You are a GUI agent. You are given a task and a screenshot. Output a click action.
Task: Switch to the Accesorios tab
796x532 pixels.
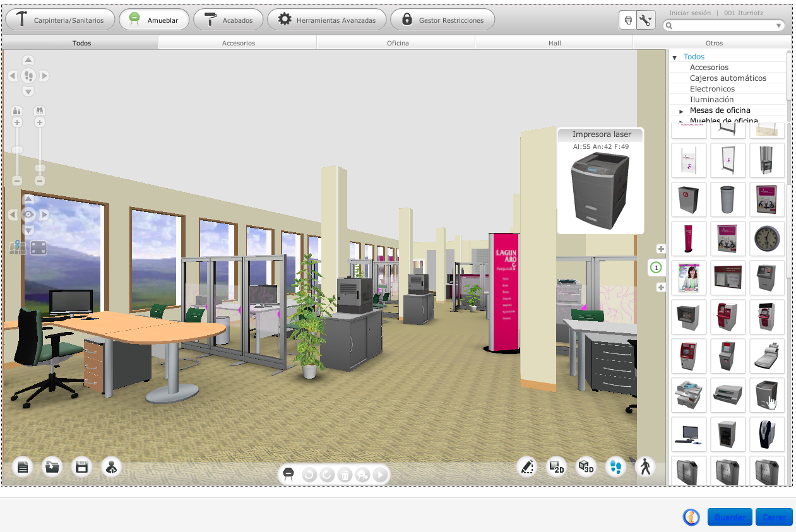coord(238,43)
